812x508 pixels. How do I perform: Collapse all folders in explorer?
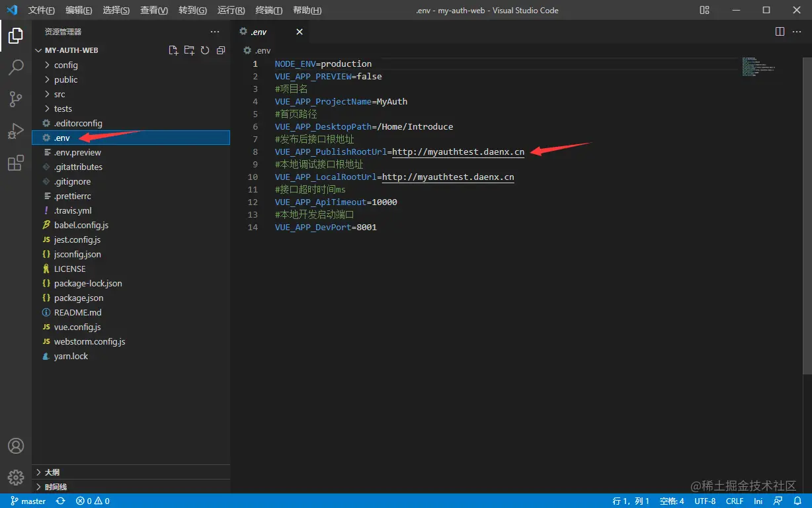pos(221,50)
